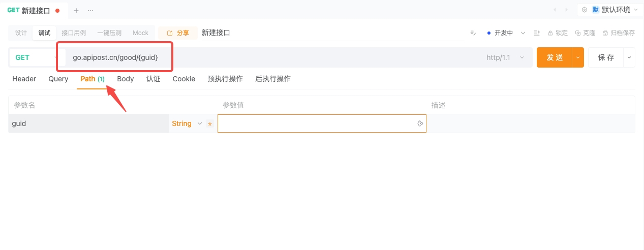This screenshot has width=644, height=250.
Task: Switch to the Header tab
Action: click(x=24, y=79)
